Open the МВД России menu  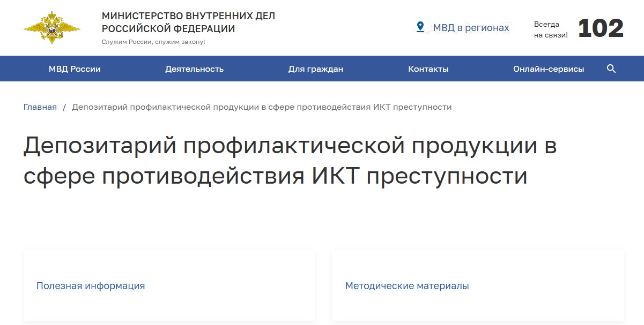tap(75, 69)
